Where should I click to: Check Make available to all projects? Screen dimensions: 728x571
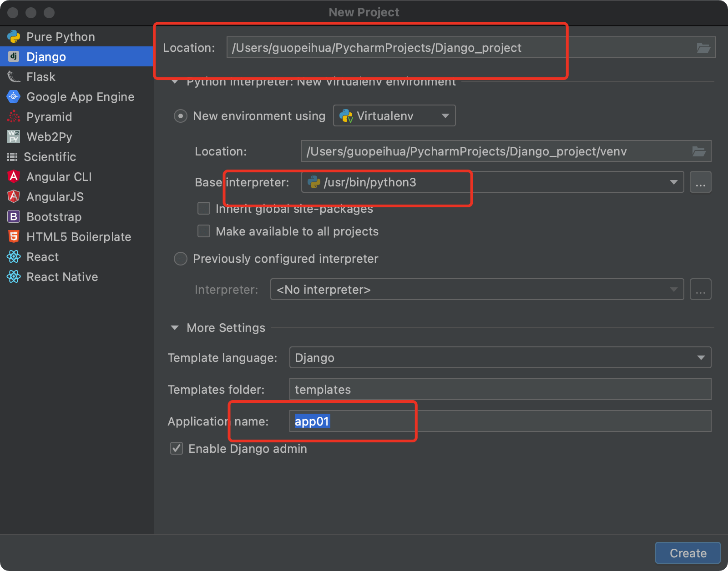(x=204, y=231)
